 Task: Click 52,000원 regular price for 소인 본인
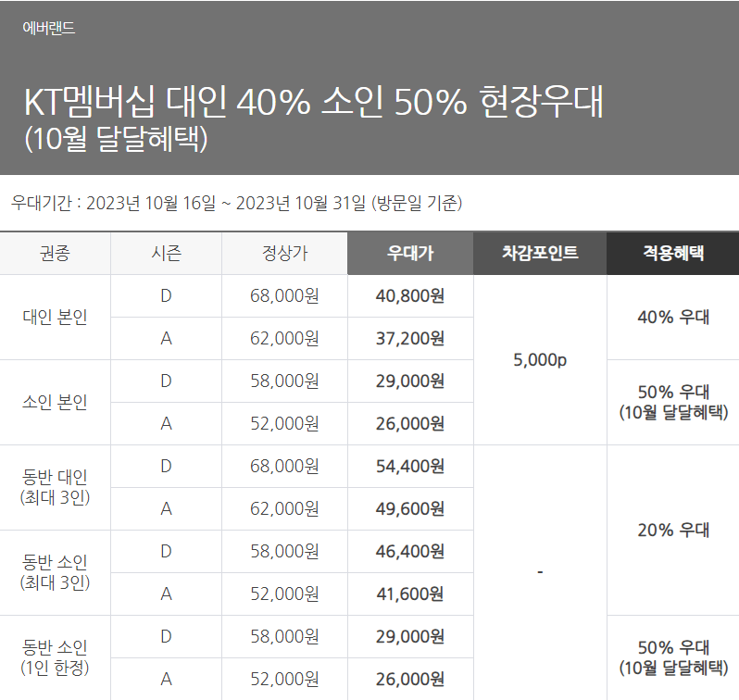pyautogui.click(x=284, y=424)
